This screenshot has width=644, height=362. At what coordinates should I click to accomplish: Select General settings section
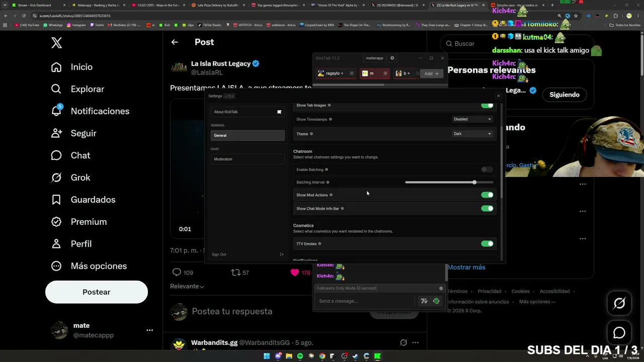248,135
